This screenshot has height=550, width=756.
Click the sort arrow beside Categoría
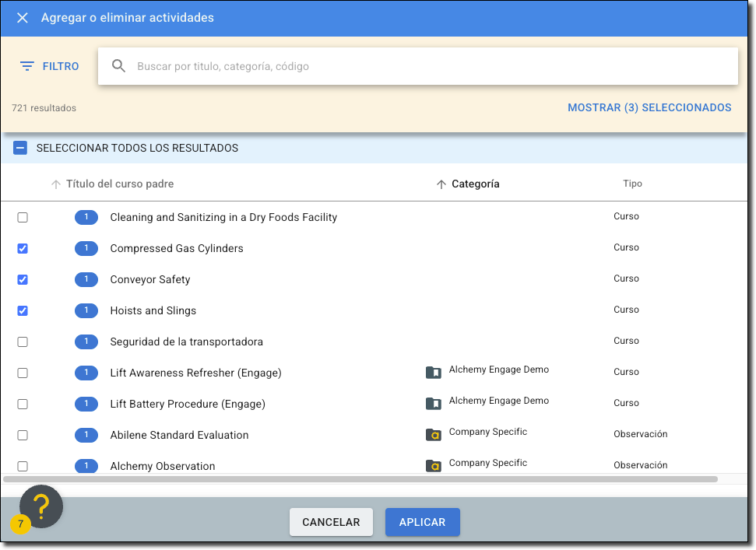[x=441, y=184]
